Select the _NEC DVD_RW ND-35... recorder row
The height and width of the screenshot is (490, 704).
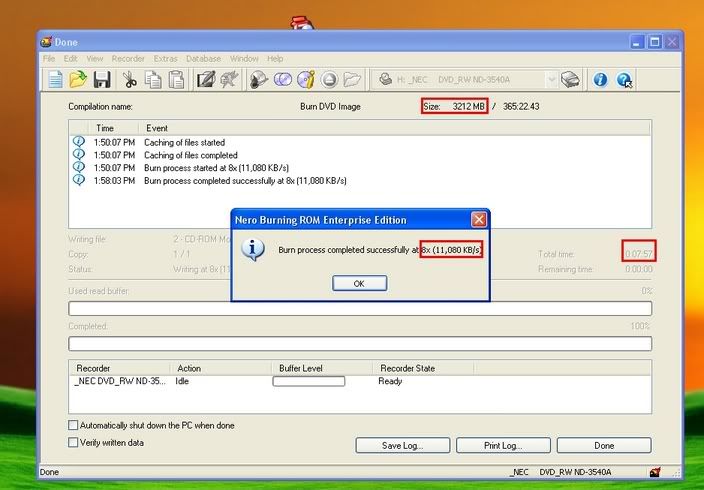point(360,381)
